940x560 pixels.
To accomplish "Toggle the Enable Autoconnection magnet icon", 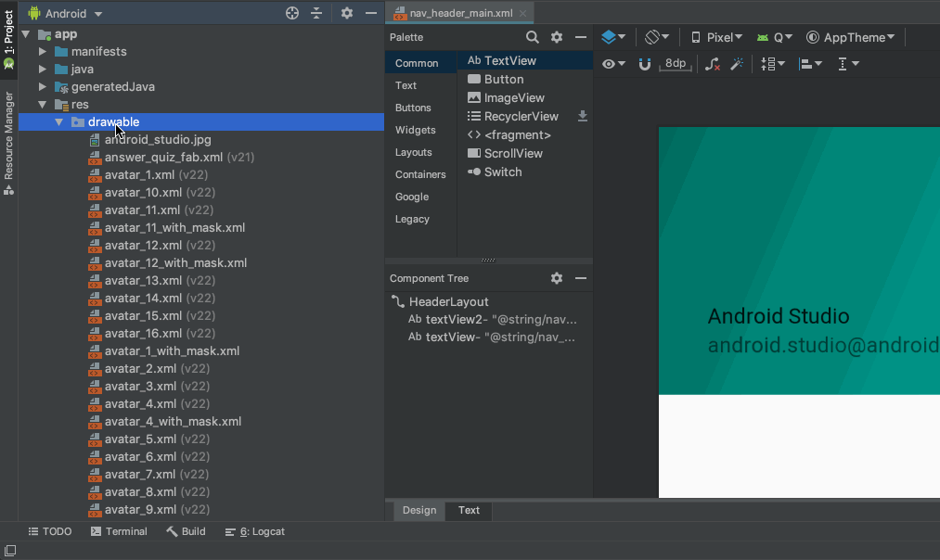I will pos(644,63).
